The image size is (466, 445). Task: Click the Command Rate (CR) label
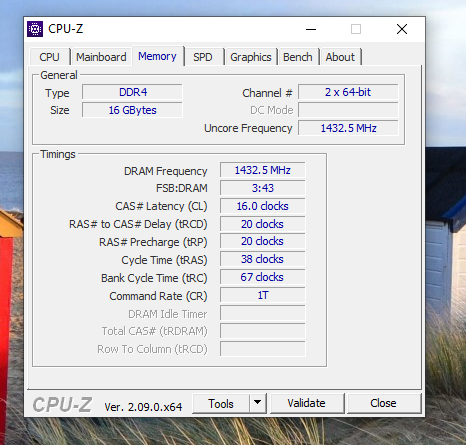pyautogui.click(x=158, y=296)
